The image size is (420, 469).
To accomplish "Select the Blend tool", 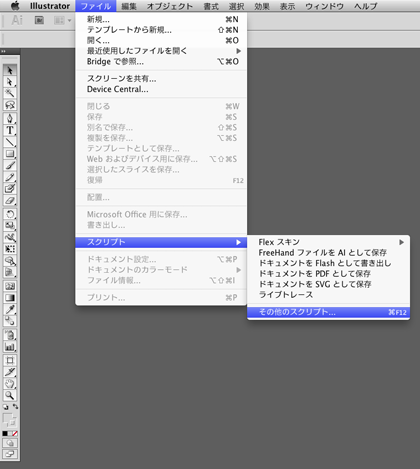I will point(10,321).
